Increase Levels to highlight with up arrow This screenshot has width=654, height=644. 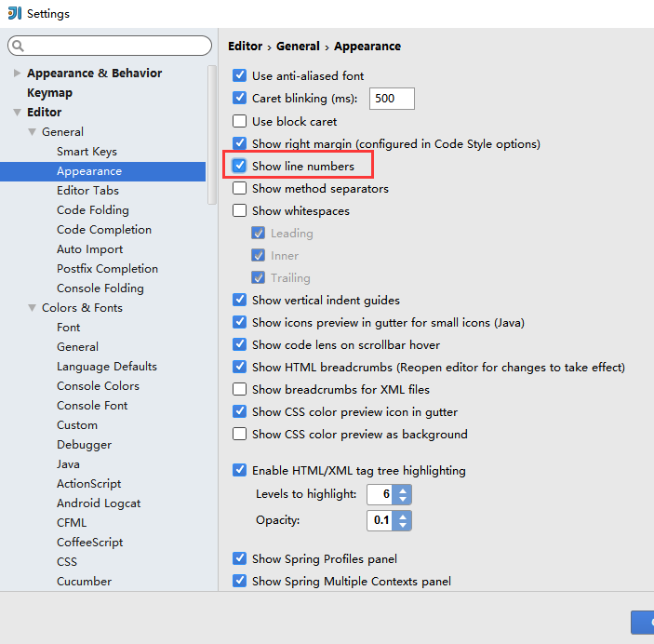(x=403, y=490)
